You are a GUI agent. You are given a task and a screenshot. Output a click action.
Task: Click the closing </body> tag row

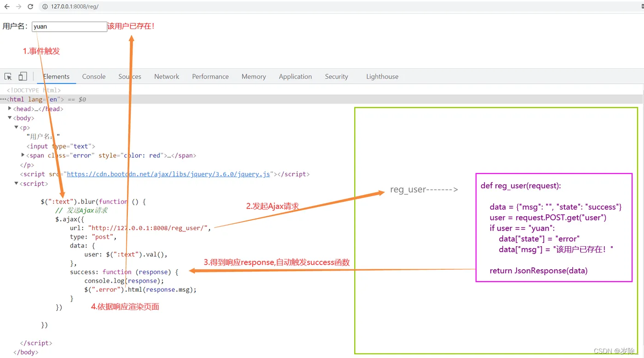(x=26, y=352)
